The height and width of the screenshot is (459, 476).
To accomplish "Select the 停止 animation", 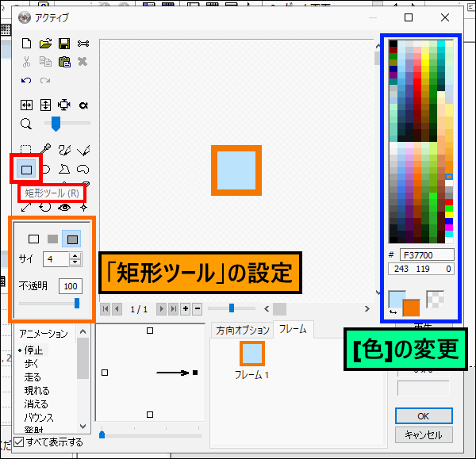I will (33, 350).
